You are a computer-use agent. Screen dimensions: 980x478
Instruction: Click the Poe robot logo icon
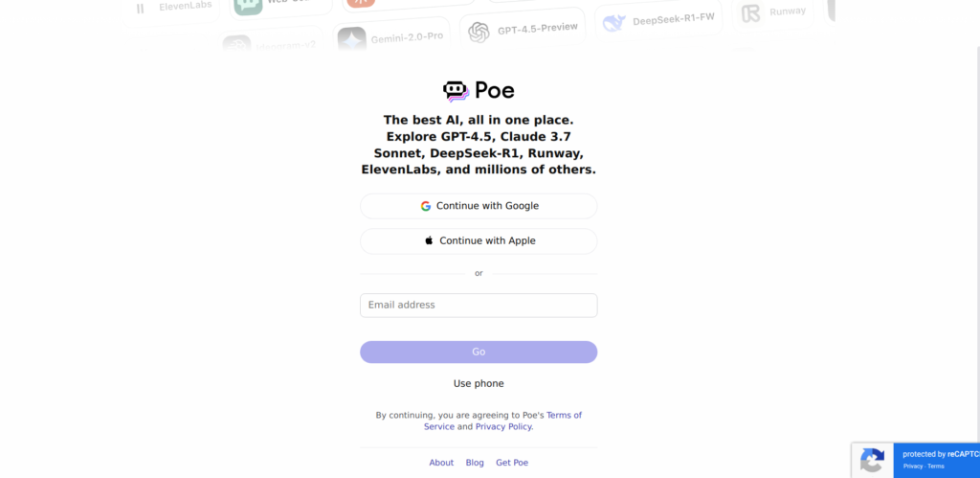457,91
